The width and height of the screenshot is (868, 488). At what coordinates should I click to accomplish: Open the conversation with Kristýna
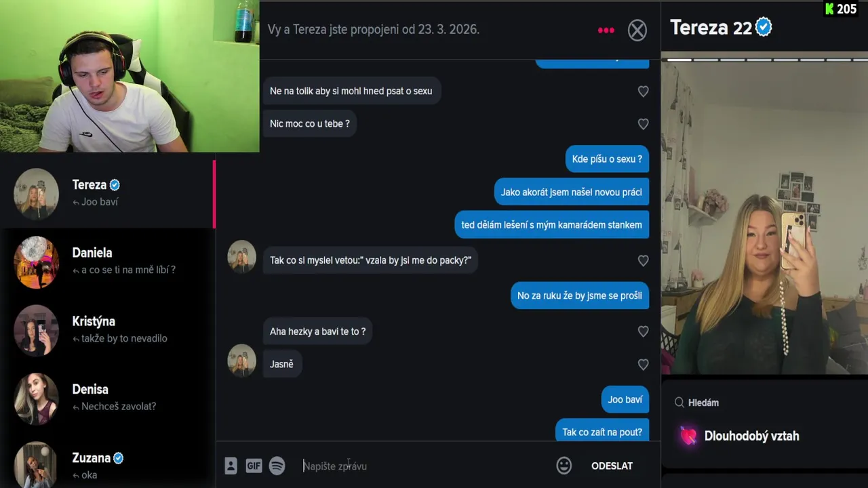(x=108, y=330)
